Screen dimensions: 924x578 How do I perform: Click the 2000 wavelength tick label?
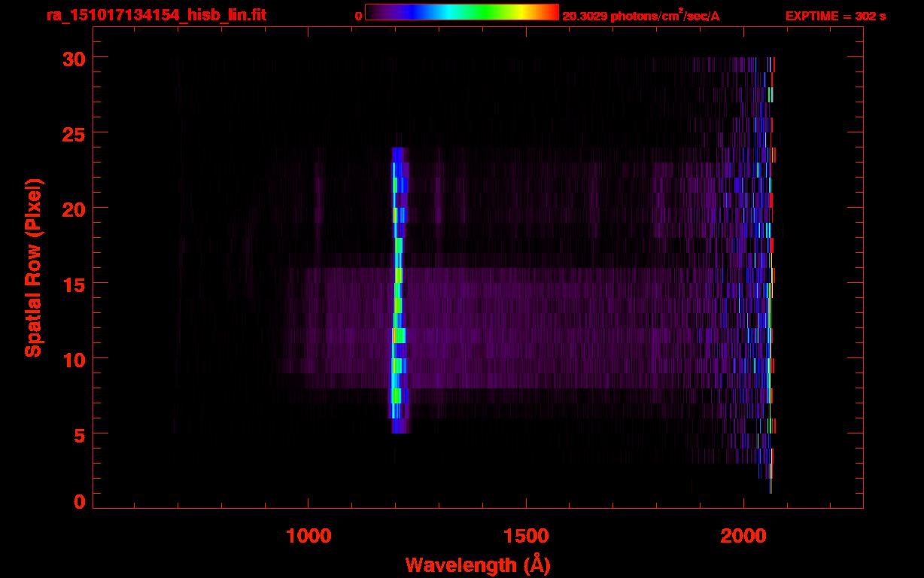point(743,535)
